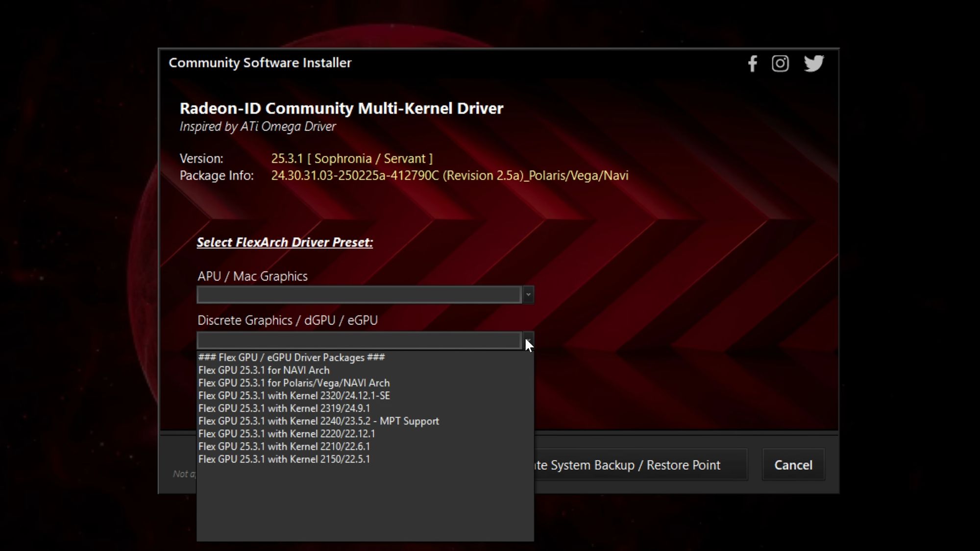Pick Kernel 2240/23.5.2 MPT Support option
The width and height of the screenshot is (980, 551).
[x=318, y=421]
